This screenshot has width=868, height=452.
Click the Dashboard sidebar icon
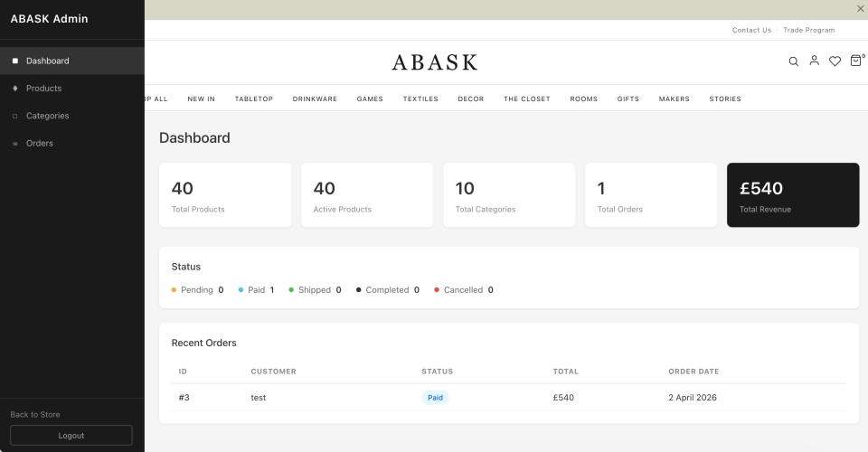(15, 61)
